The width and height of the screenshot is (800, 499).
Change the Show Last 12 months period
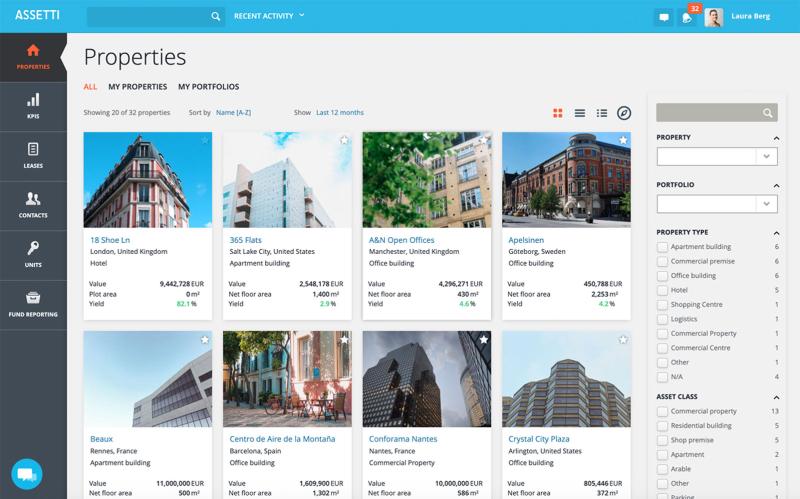(x=340, y=113)
